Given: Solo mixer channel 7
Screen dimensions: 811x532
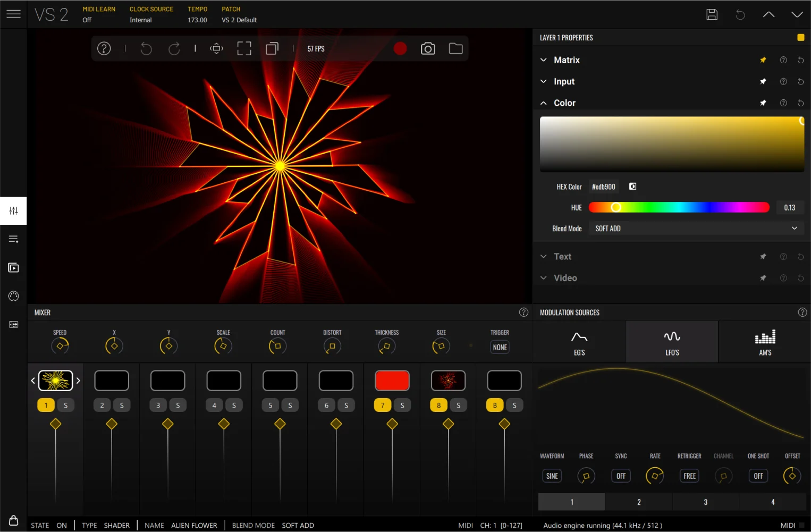Looking at the screenshot, I should (x=402, y=405).
